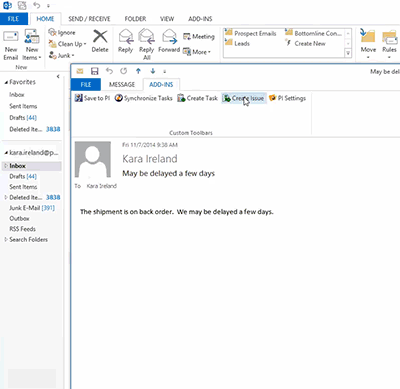Open the Junk E-Mail [391] folder

click(x=32, y=208)
